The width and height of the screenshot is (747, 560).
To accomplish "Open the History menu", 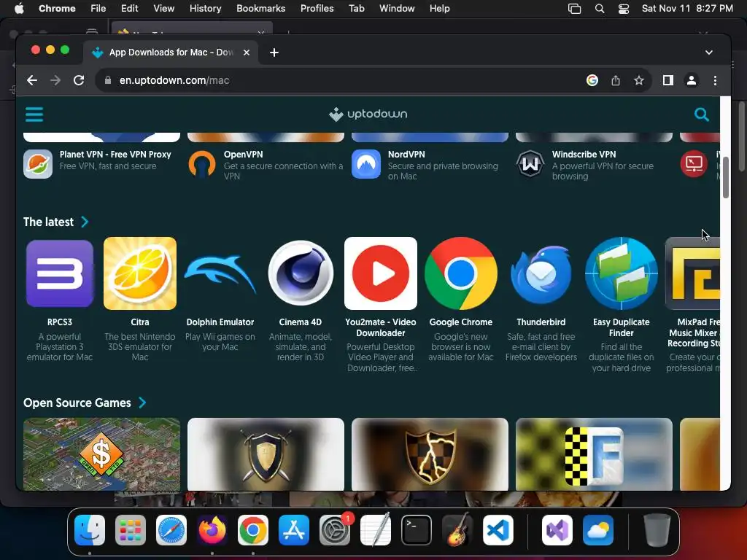I will point(205,9).
